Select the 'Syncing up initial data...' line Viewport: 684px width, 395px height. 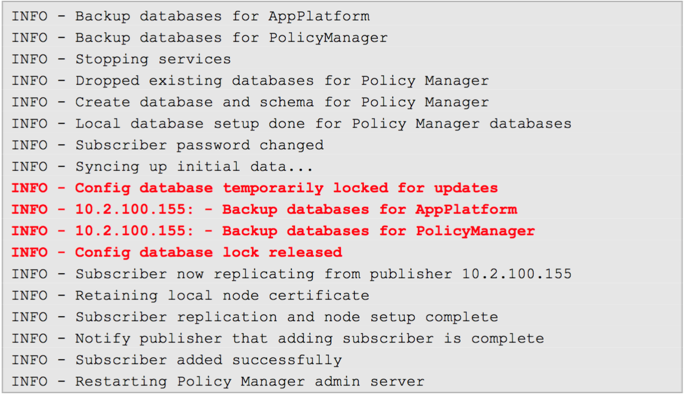[162, 167]
